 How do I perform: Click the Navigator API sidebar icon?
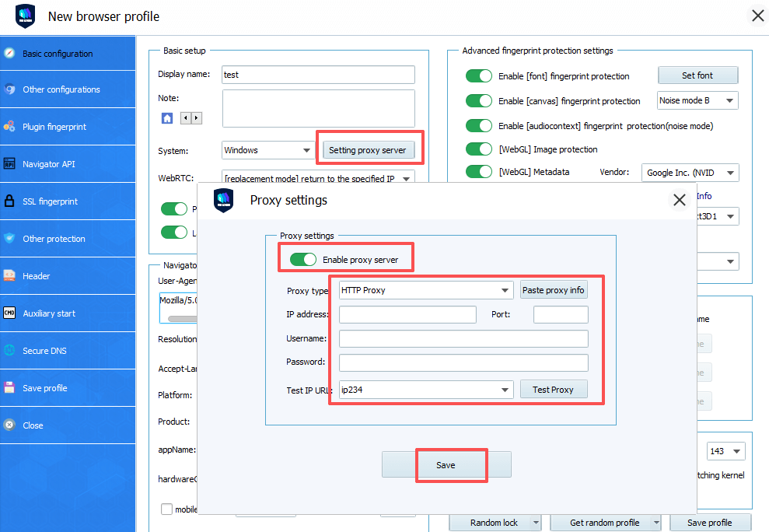(9, 164)
